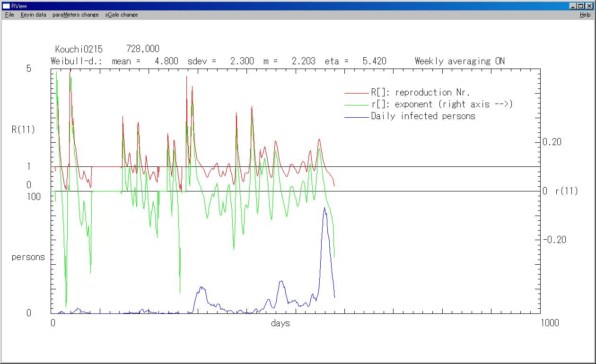Minimize the RView window

tap(573, 6)
